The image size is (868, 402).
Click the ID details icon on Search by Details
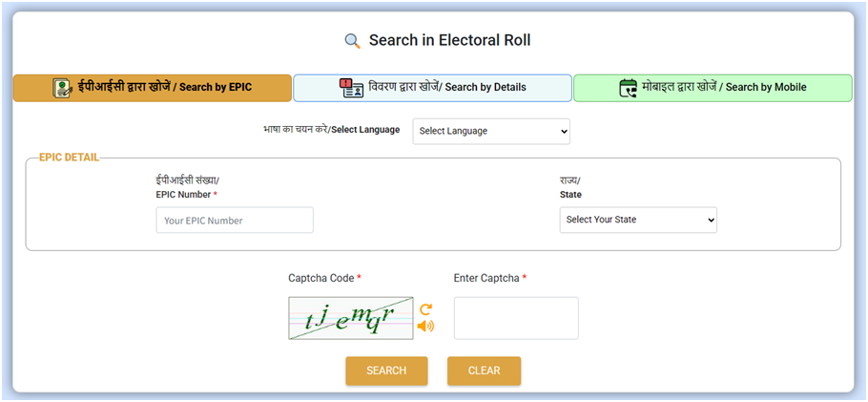(x=352, y=88)
